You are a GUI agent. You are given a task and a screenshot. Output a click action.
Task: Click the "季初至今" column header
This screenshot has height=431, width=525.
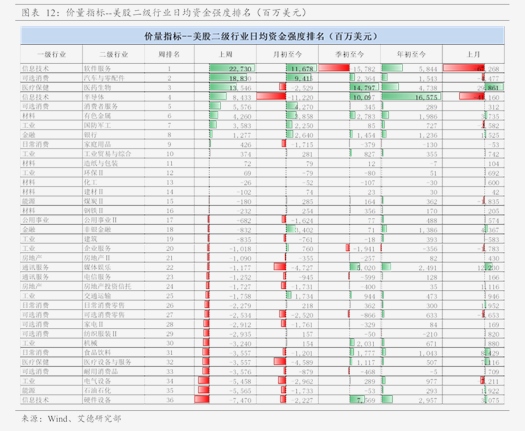point(349,54)
